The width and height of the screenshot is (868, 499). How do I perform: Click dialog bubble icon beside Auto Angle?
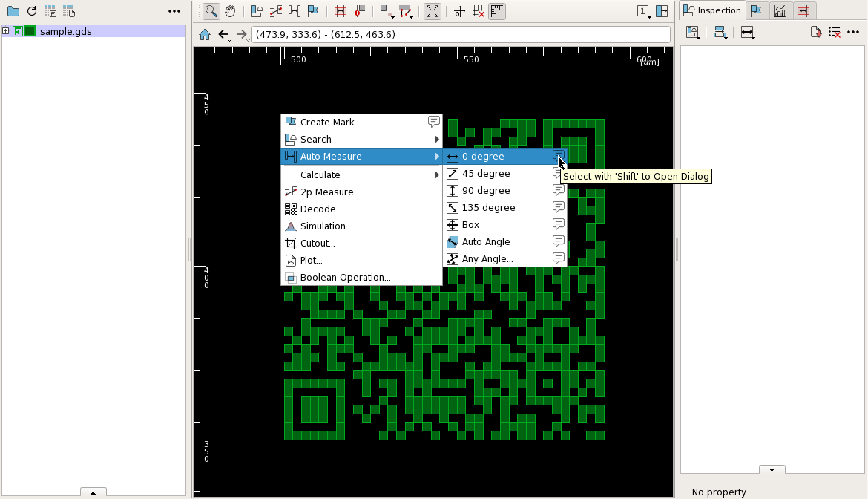[x=559, y=241]
